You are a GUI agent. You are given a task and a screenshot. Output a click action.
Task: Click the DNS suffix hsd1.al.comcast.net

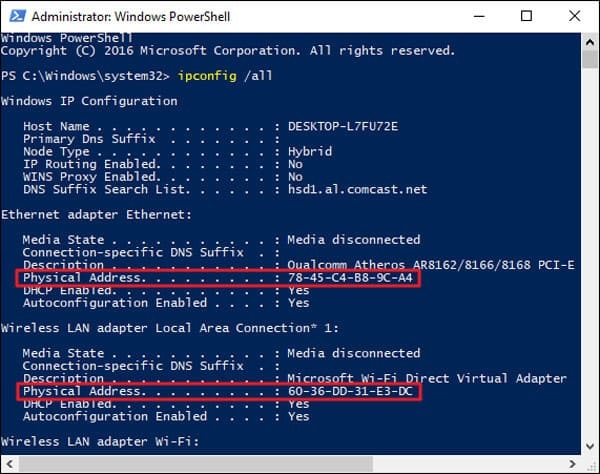coord(357,189)
